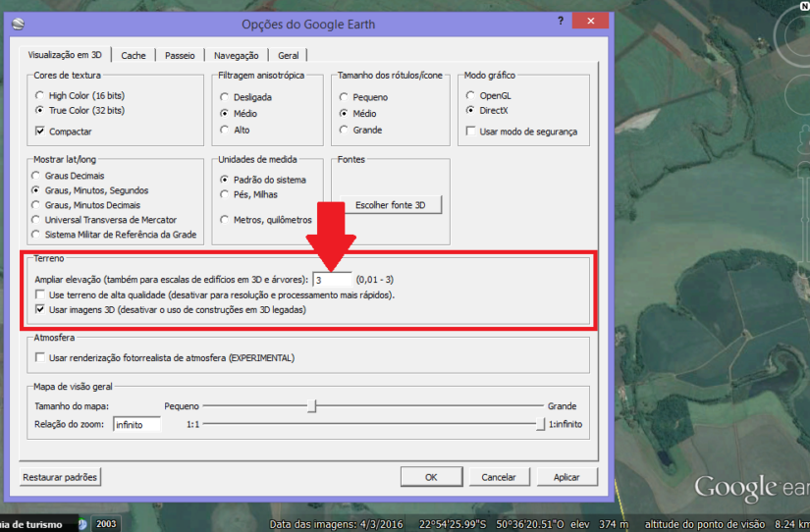Choose Padrão do sistema units
The width and height of the screenshot is (810, 532).
[263, 180]
